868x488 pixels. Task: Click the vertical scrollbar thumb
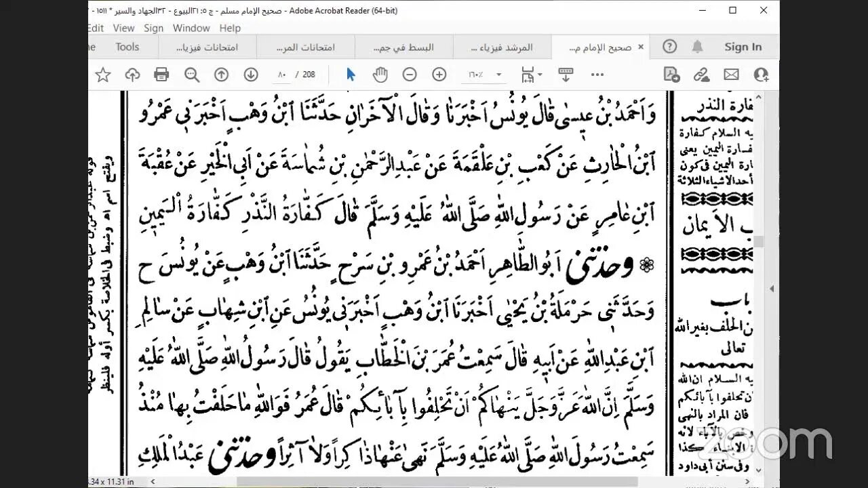point(759,241)
